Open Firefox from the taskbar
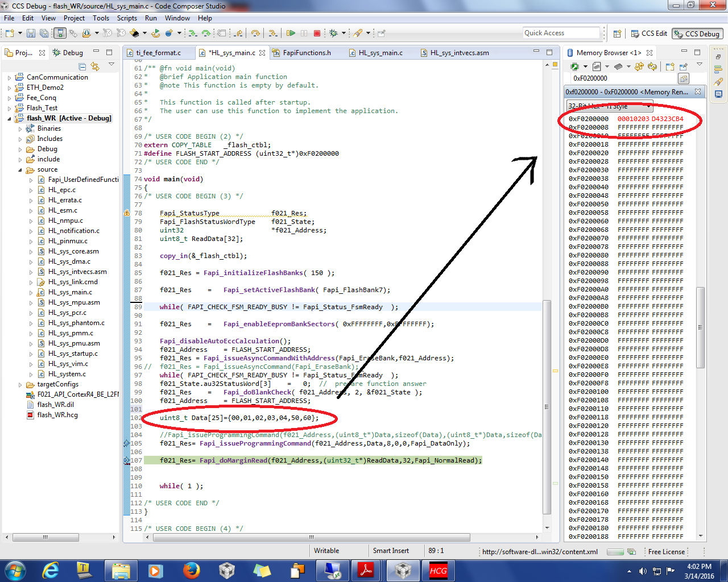The image size is (728, 582). tap(191, 570)
